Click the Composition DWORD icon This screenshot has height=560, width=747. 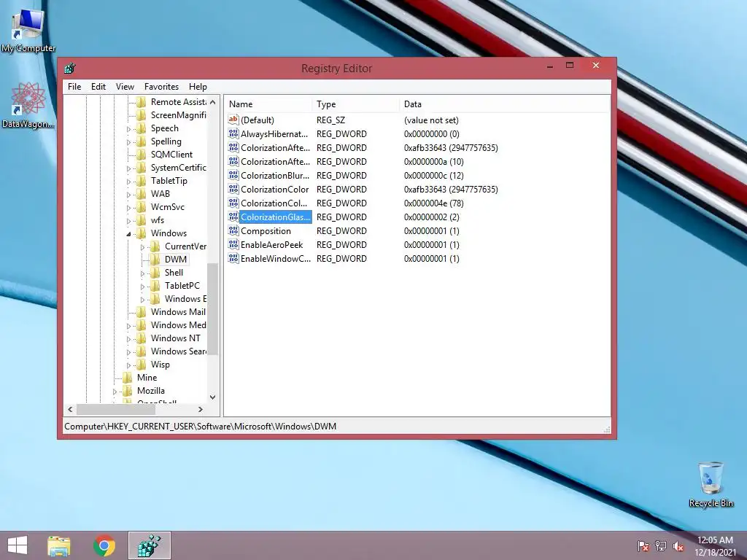pos(233,230)
